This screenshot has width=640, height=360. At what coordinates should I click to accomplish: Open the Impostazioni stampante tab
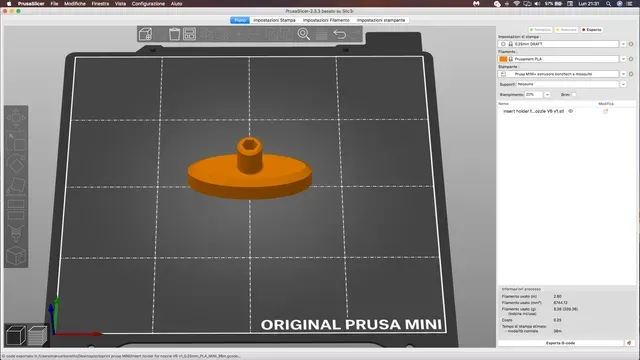(x=381, y=20)
